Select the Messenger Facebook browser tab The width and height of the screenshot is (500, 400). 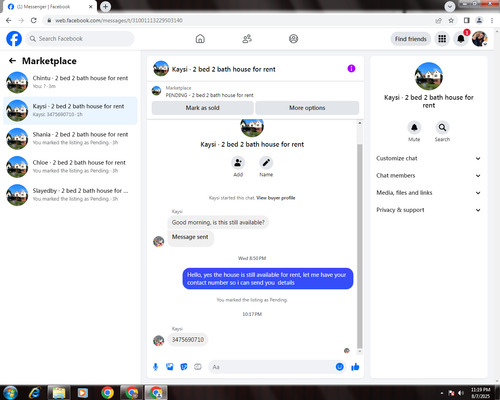point(50,7)
